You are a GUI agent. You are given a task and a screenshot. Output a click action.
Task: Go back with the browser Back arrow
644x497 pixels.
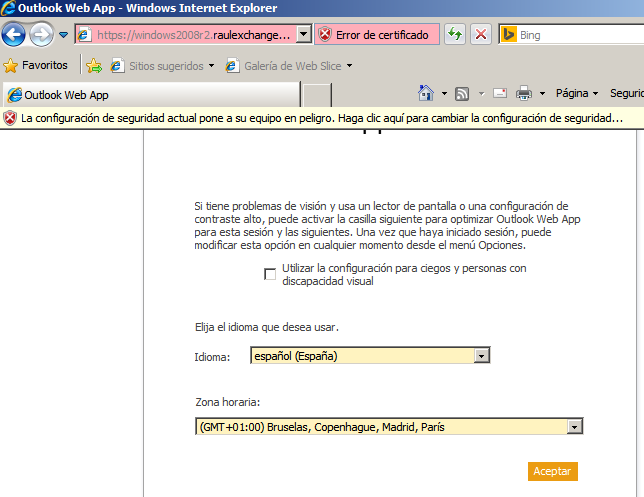(14, 35)
